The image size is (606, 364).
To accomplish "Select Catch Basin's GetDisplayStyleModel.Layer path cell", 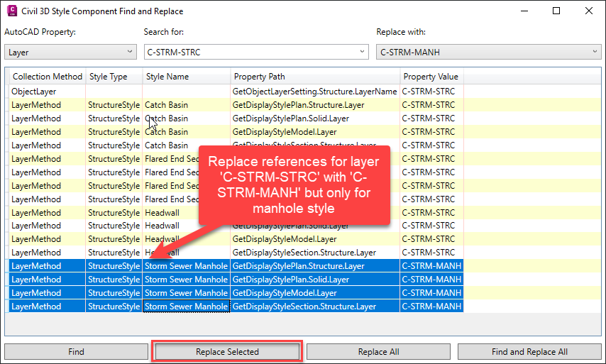I will coord(315,132).
